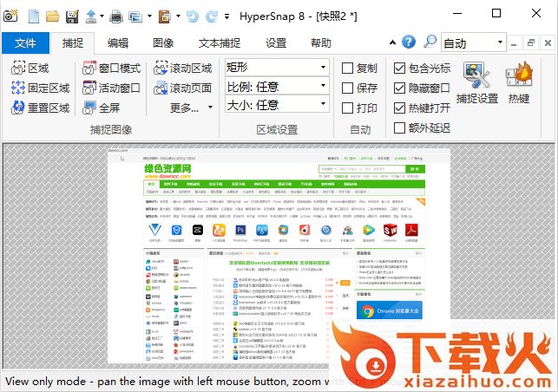Open the 比例: 任意 ratio dropdown
The height and width of the screenshot is (392, 558).
coord(277,86)
